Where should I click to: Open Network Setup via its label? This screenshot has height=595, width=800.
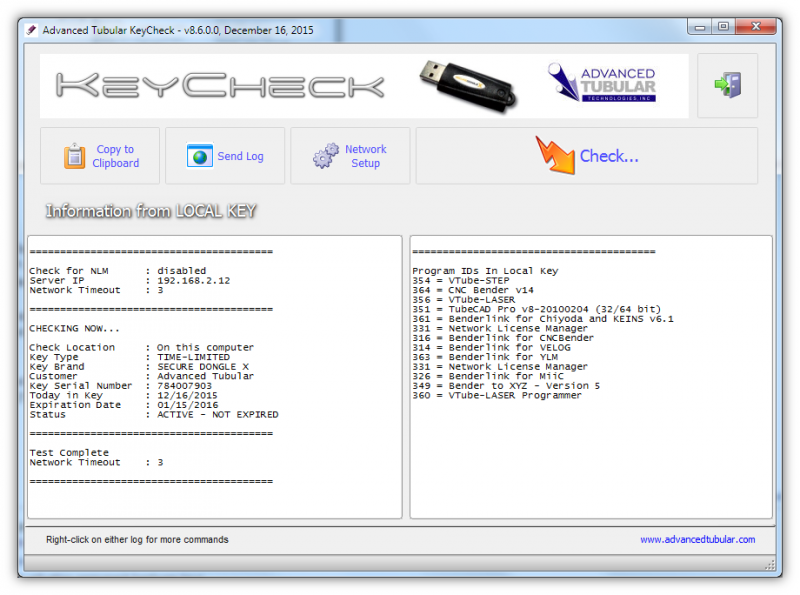point(366,156)
